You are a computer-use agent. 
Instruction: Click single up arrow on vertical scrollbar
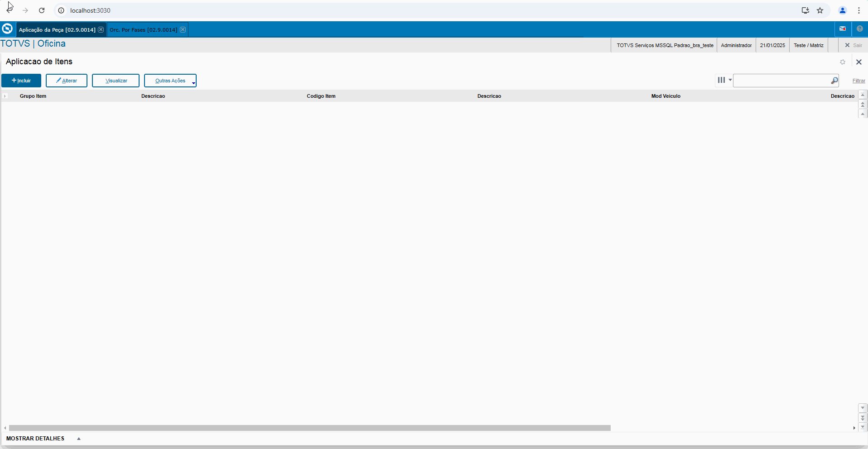863,114
